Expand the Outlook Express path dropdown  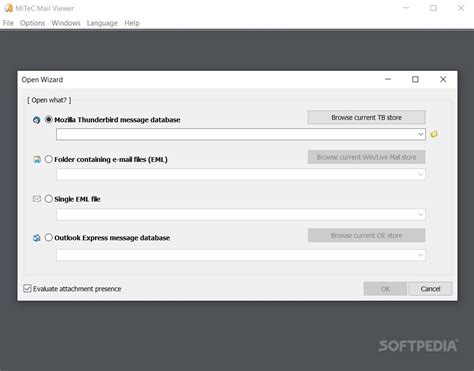tap(420, 255)
